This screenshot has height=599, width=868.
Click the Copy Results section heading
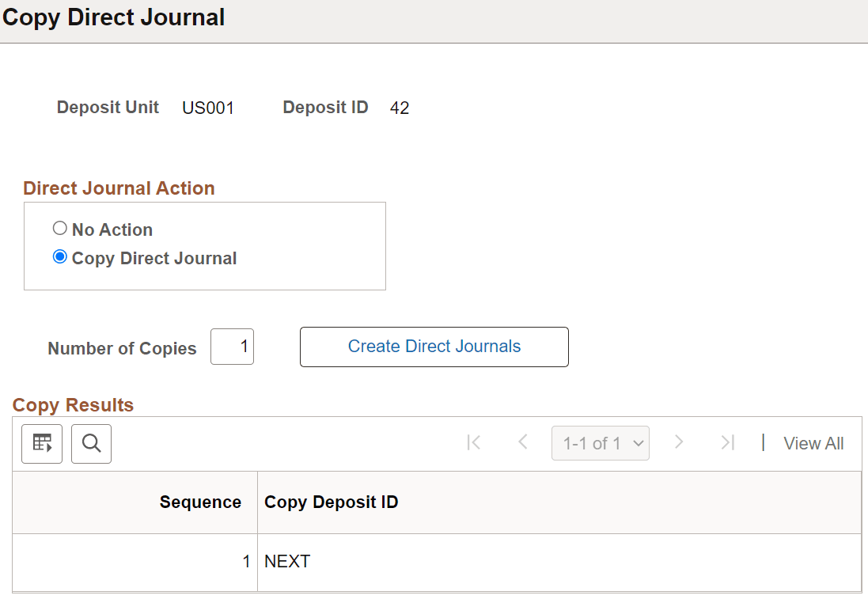click(x=72, y=404)
